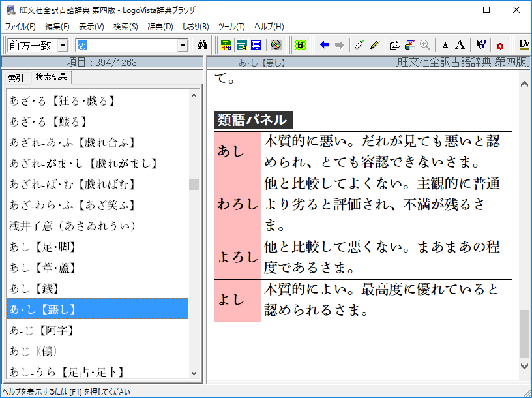Screen dimensions: 532x398
Task: Select highlighted entry あ・し【悪し】
Action: tap(98, 309)
